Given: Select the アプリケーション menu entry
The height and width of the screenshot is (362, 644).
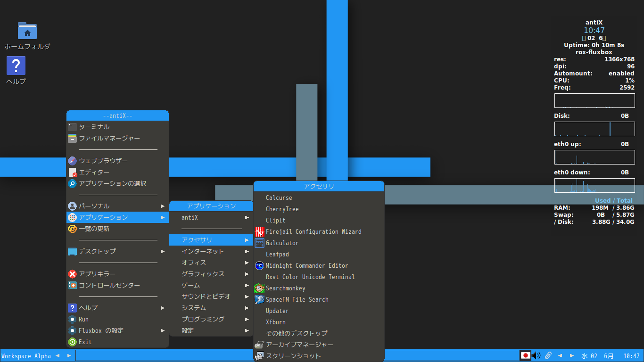Looking at the screenshot, I should coord(117,217).
